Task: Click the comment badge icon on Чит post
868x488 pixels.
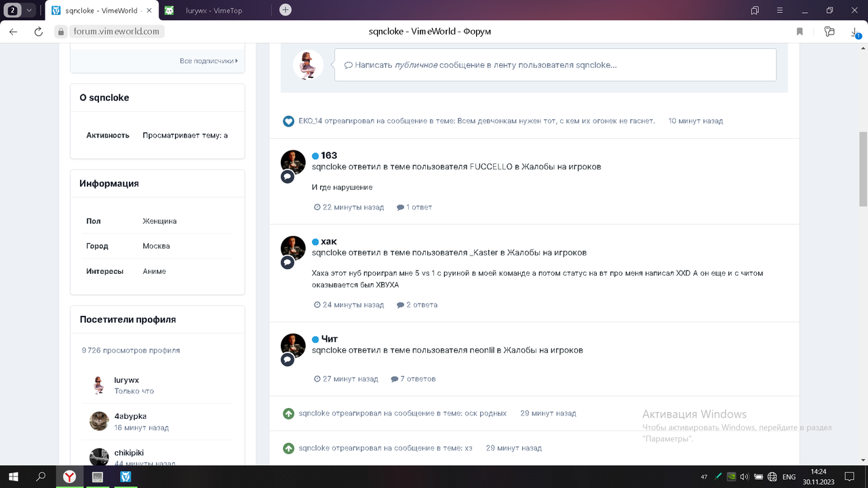Action: point(288,360)
